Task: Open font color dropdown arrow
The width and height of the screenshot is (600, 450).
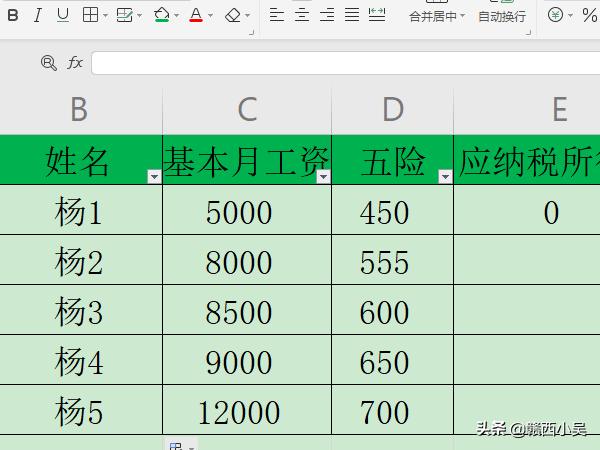Action: (x=210, y=16)
